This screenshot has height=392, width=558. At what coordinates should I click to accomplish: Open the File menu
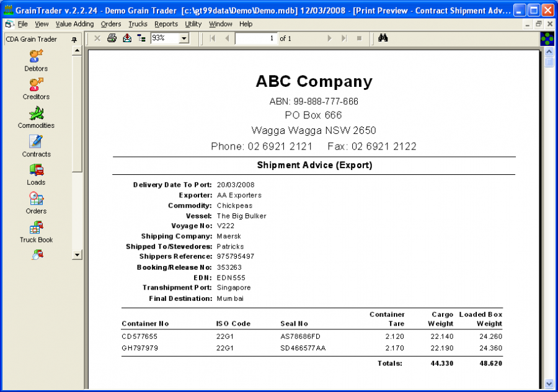point(23,24)
